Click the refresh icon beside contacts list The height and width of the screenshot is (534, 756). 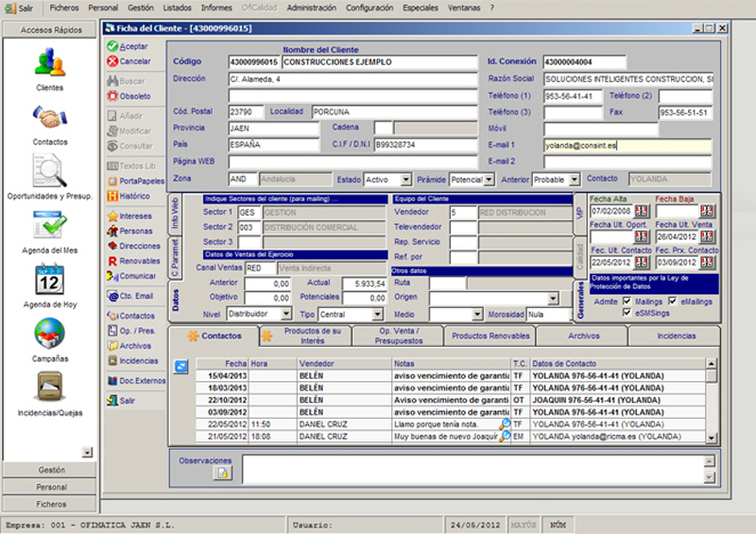pos(180,367)
